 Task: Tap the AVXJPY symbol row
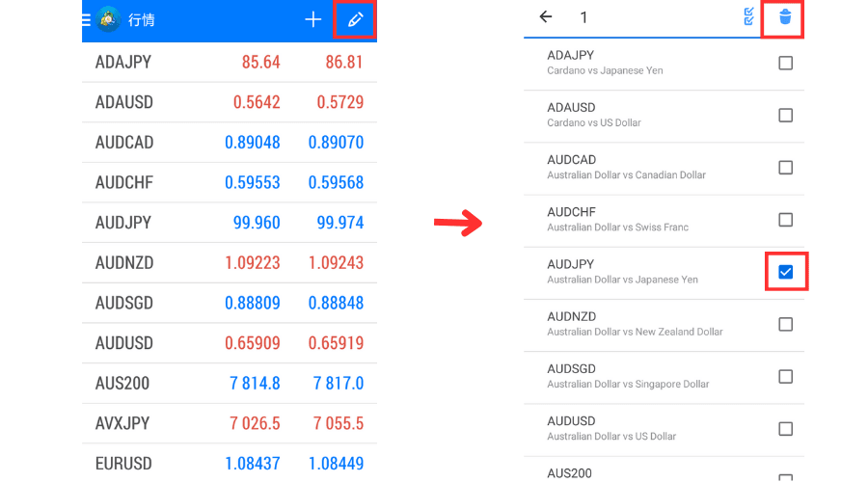[x=122, y=424]
